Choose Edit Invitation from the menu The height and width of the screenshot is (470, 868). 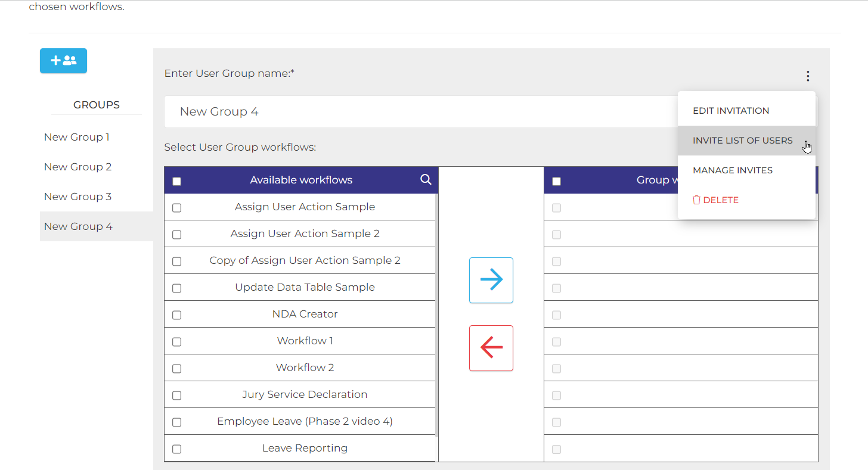click(x=746, y=111)
